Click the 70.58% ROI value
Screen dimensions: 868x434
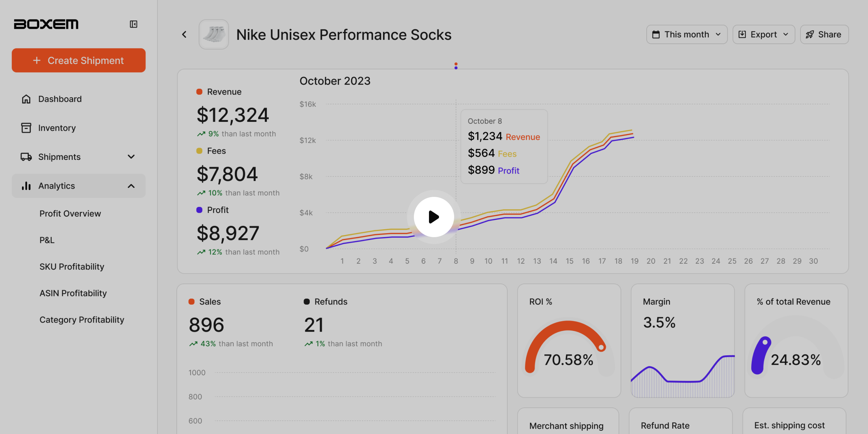(x=568, y=360)
